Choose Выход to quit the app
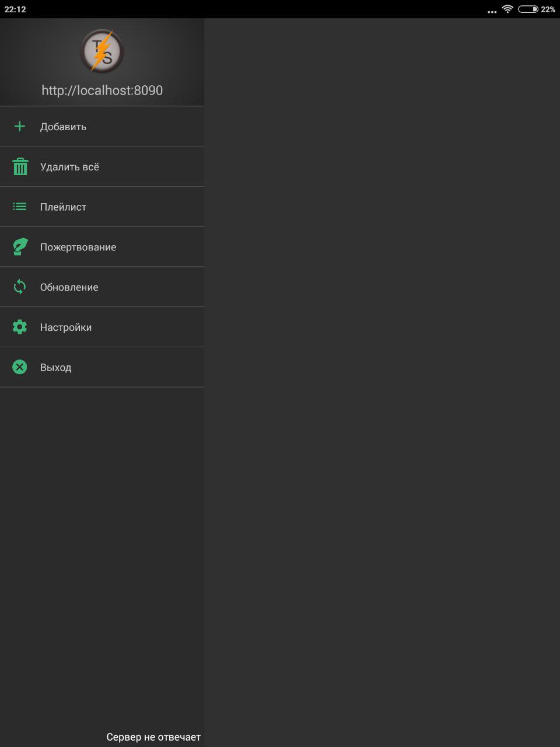 point(102,367)
